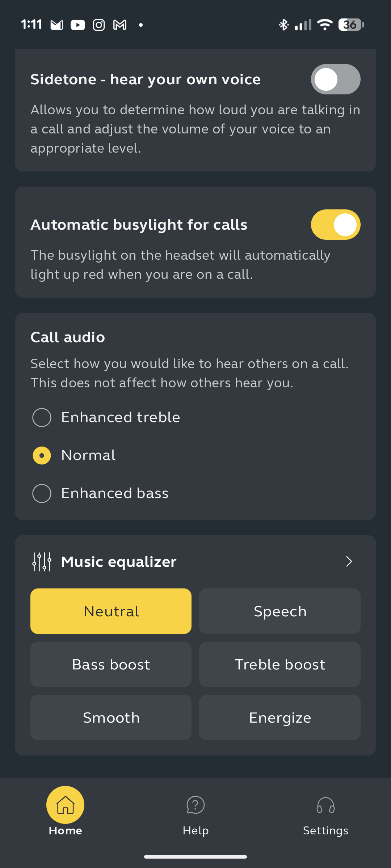Tap the YouTube notification icon in status bar
The height and width of the screenshot is (868, 391).
tap(77, 25)
